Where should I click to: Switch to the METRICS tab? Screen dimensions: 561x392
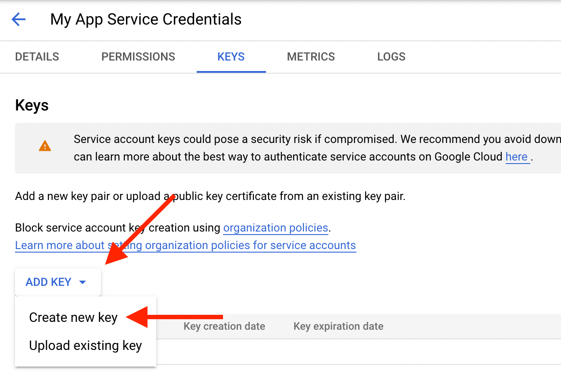pos(311,57)
